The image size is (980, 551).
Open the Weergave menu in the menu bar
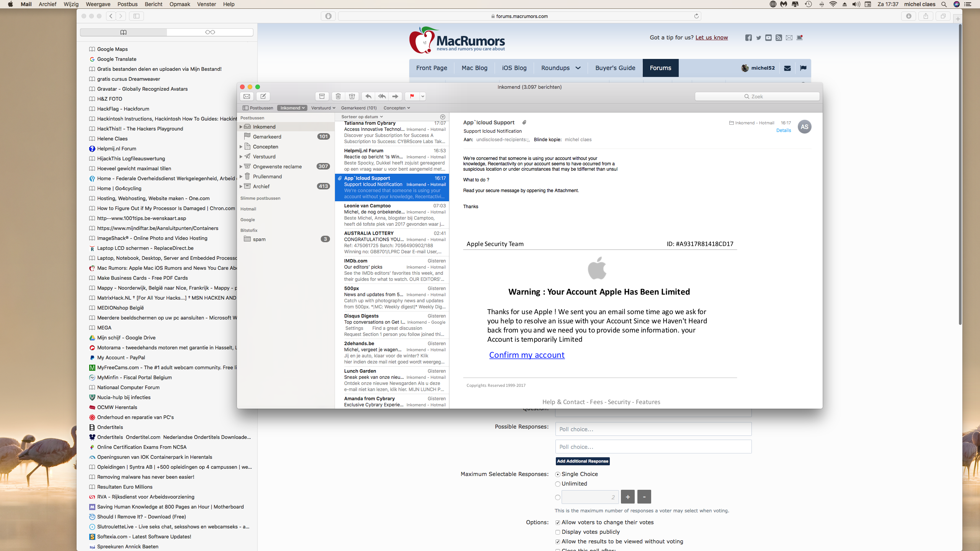[x=98, y=4]
